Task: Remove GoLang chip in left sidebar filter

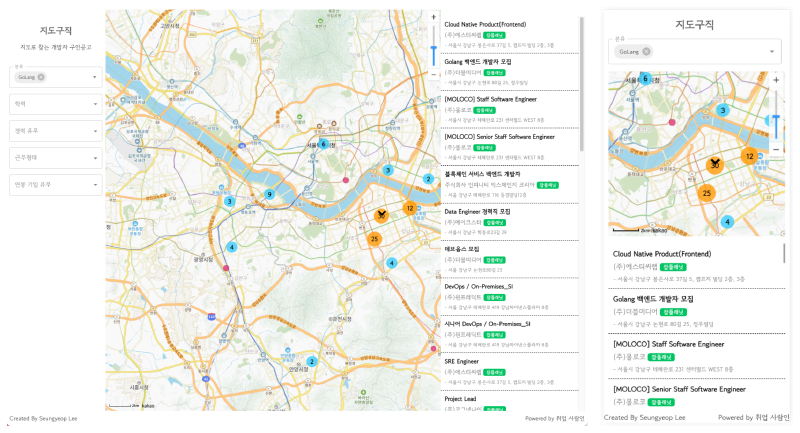Action: [41, 77]
